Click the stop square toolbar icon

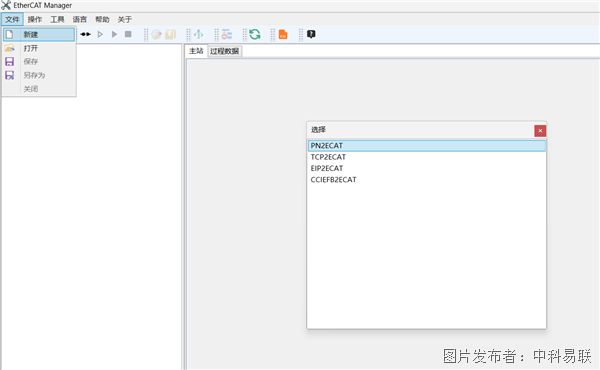point(128,34)
